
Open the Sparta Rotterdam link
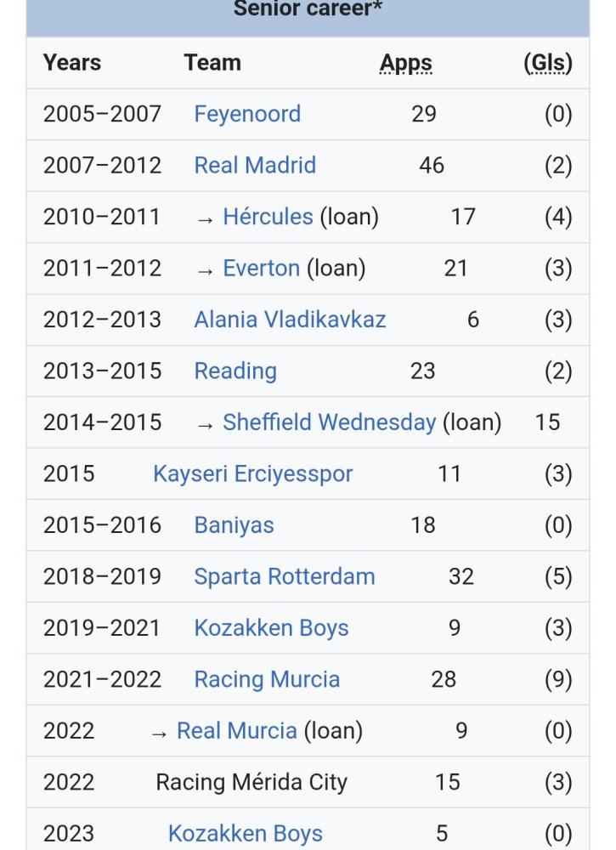[x=285, y=577]
